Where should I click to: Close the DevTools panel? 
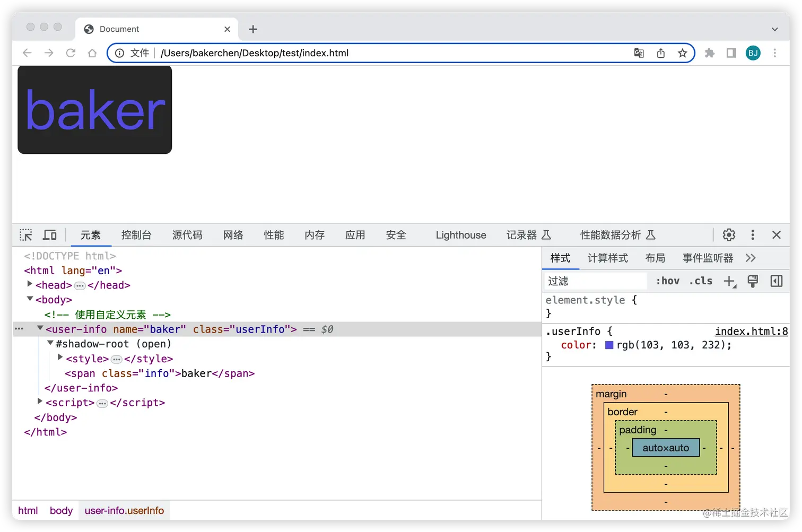coord(777,235)
